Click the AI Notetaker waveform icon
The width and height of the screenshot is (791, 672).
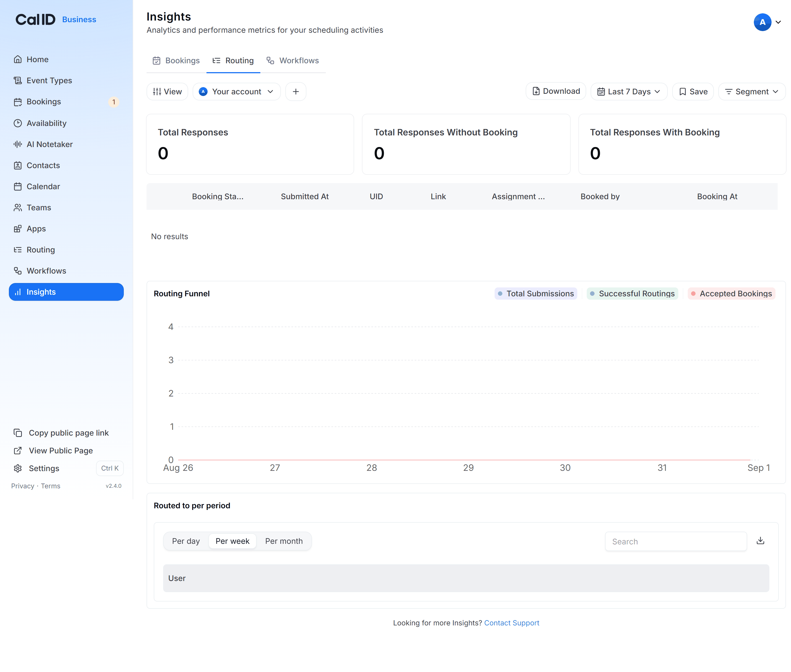(17, 144)
